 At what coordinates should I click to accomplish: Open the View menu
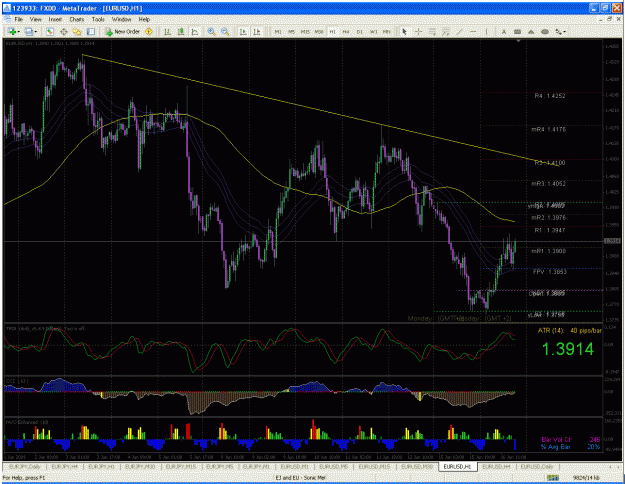[x=35, y=19]
